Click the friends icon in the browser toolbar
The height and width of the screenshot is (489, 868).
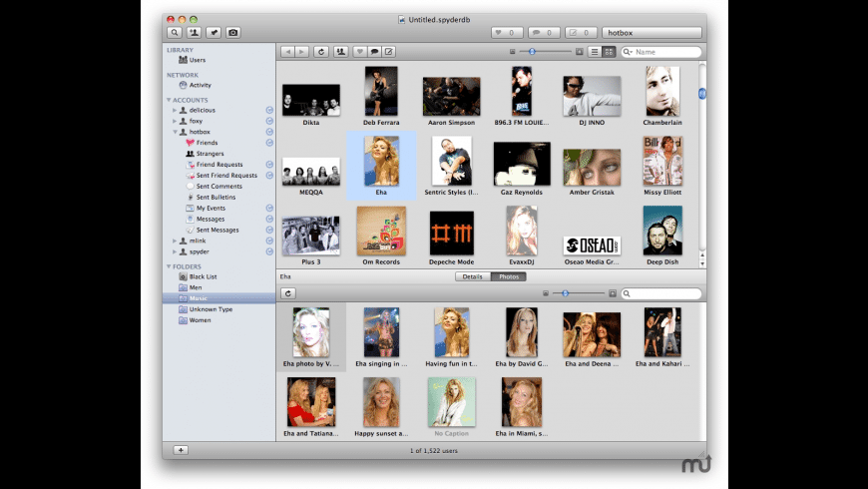[x=340, y=52]
